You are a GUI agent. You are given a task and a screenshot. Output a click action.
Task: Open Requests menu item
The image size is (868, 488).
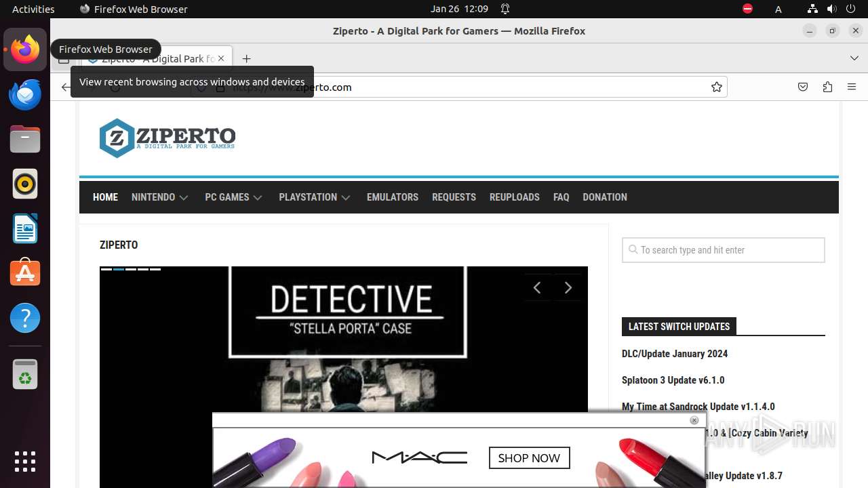point(454,197)
